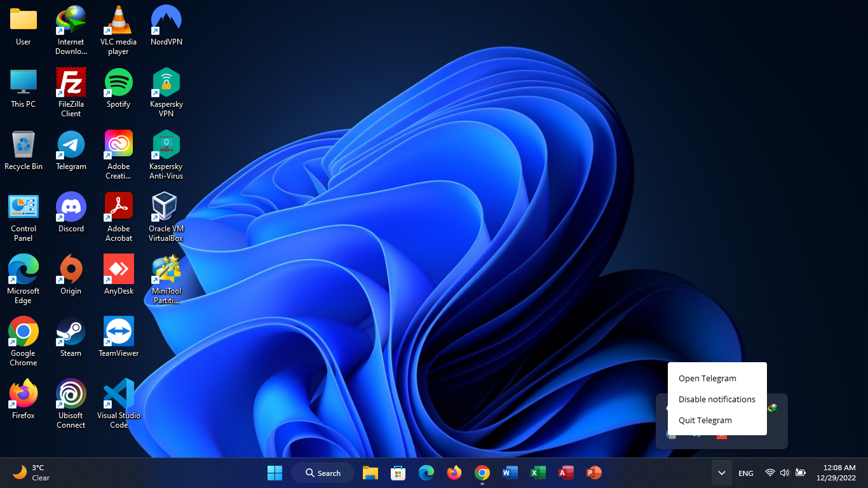This screenshot has height=488, width=868.
Task: Click the Internet Download Manager tray icon
Action: tap(773, 407)
